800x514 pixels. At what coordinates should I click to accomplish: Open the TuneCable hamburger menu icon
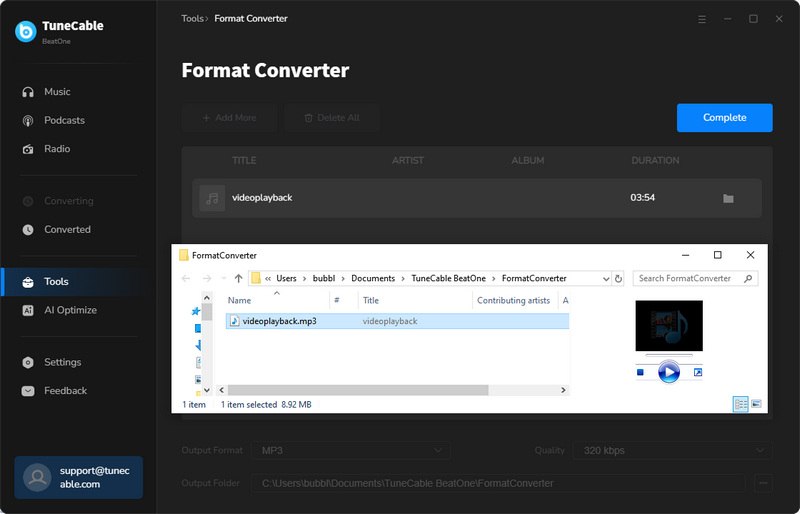702,19
